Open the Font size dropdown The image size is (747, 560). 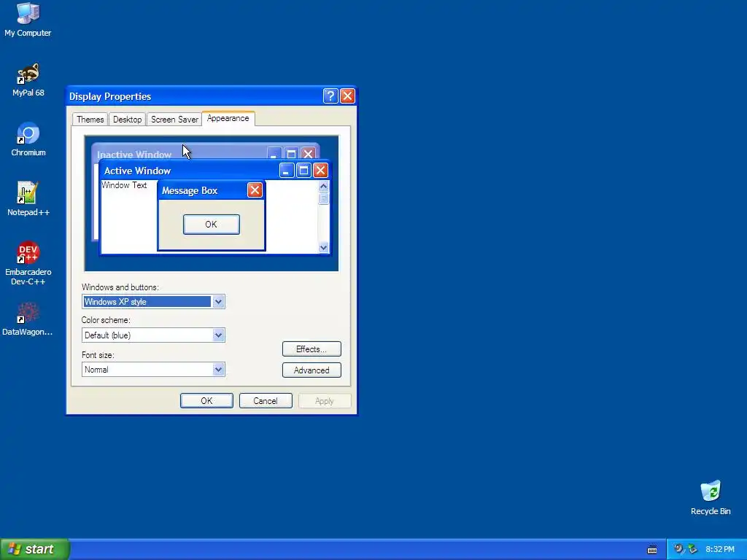[x=218, y=370]
